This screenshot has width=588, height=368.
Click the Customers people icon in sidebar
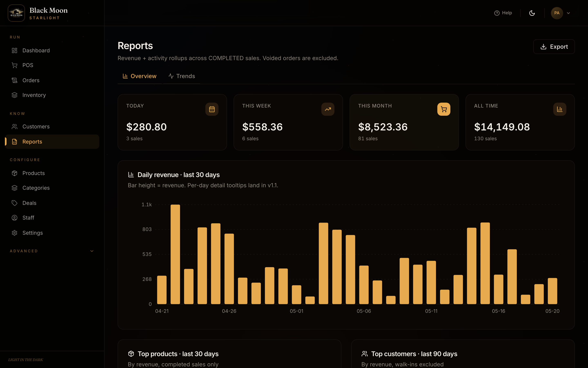pyautogui.click(x=14, y=127)
